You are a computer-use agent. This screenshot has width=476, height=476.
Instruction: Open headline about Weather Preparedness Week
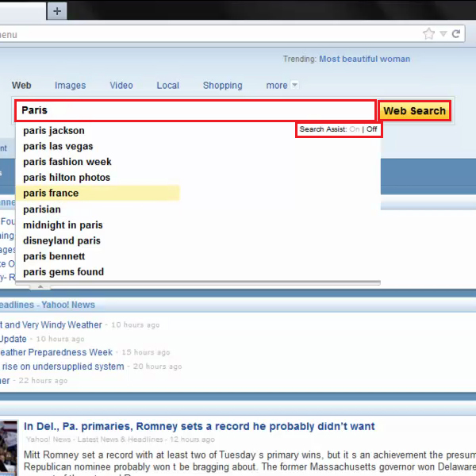tap(56, 352)
